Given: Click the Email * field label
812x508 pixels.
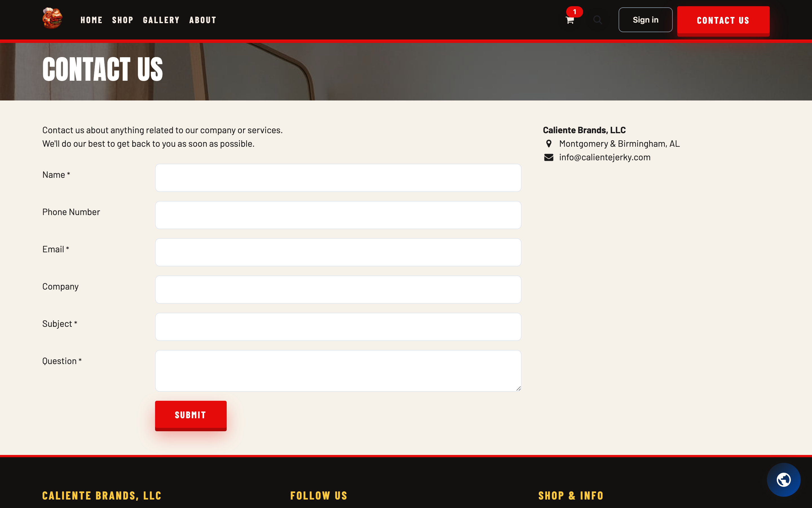Looking at the screenshot, I should 56,249.
